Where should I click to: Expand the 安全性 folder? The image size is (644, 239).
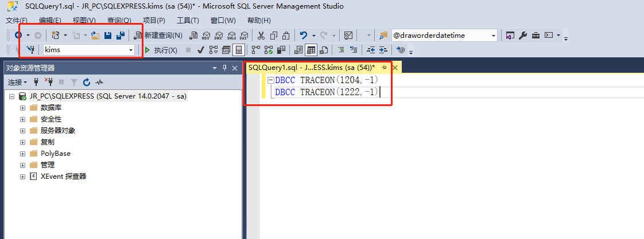point(22,119)
